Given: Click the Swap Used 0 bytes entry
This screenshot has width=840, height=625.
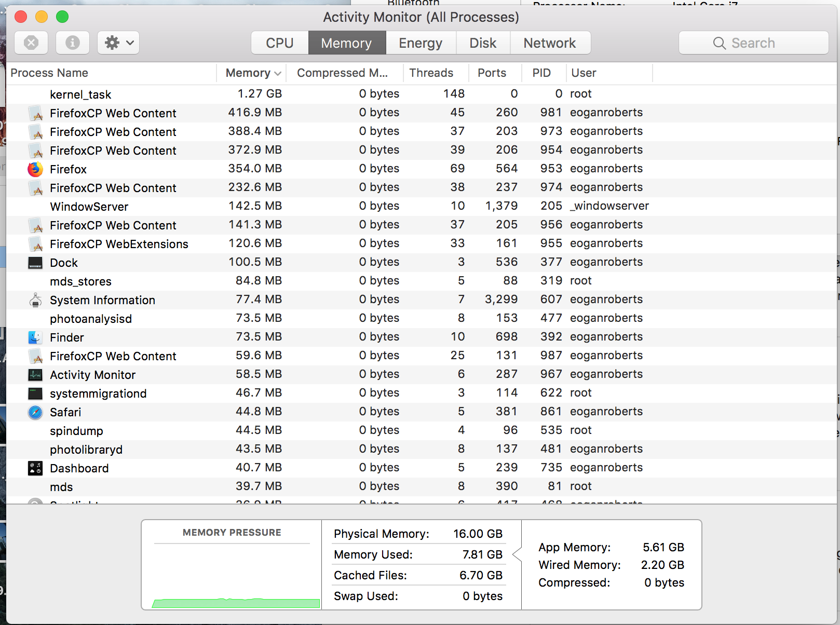Looking at the screenshot, I should click(418, 596).
